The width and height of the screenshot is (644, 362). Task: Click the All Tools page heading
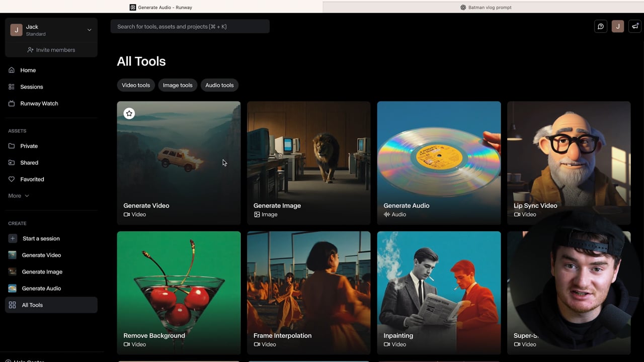click(141, 61)
